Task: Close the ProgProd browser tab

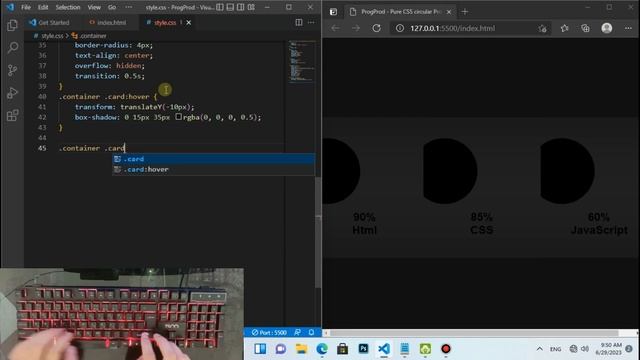Action: point(449,12)
